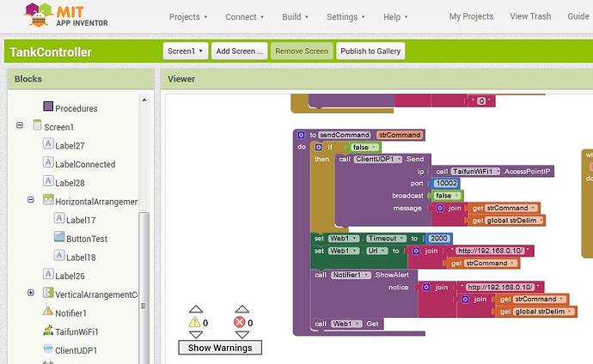Go to next error with down arrow

242,335
